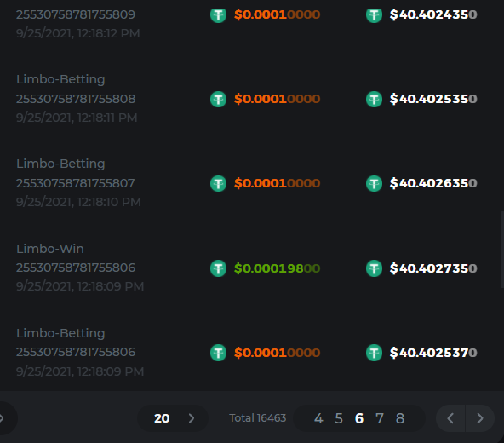
Task: Go to previous page arrow
Action: point(450,418)
